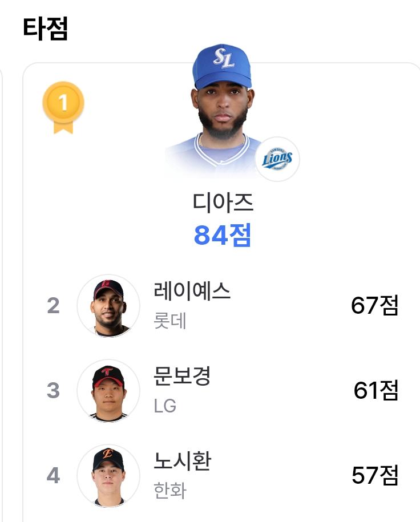Tap rank number 4 in list
420x522 pixels.
(x=53, y=475)
